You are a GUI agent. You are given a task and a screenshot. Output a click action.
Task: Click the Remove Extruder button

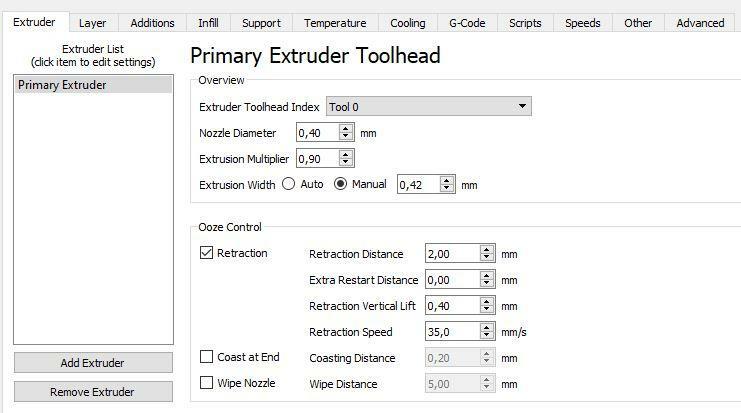tap(93, 392)
